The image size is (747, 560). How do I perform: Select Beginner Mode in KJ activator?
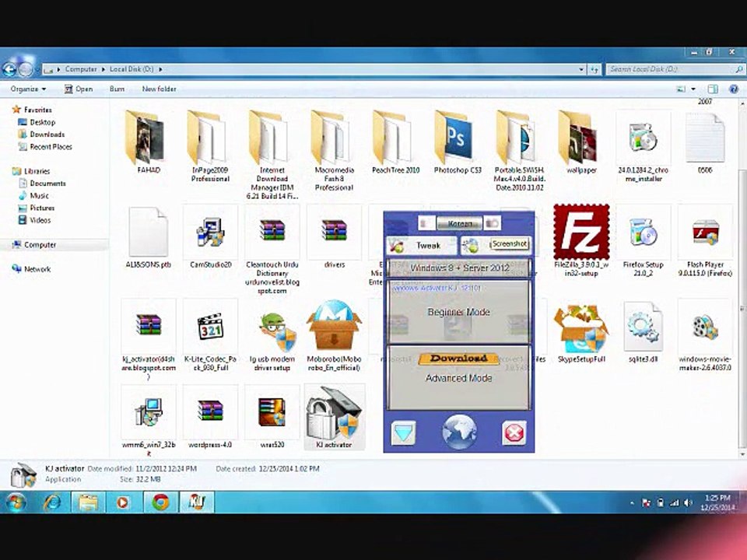[x=459, y=312]
